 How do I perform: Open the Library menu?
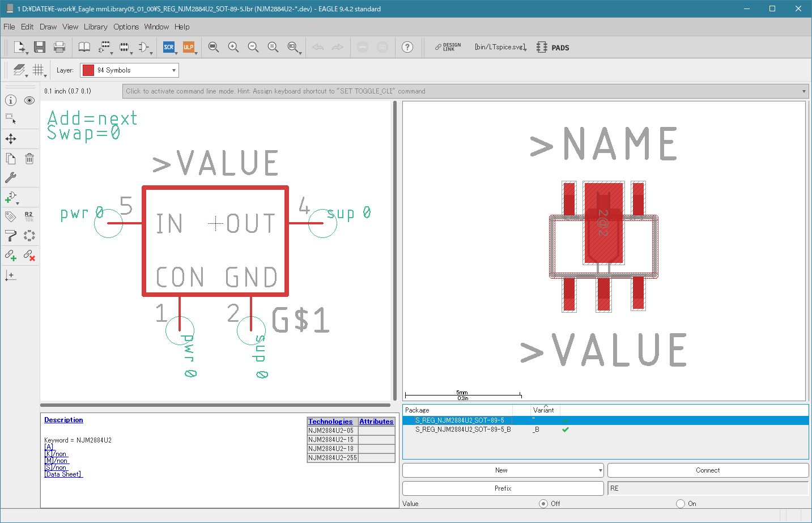(95, 27)
